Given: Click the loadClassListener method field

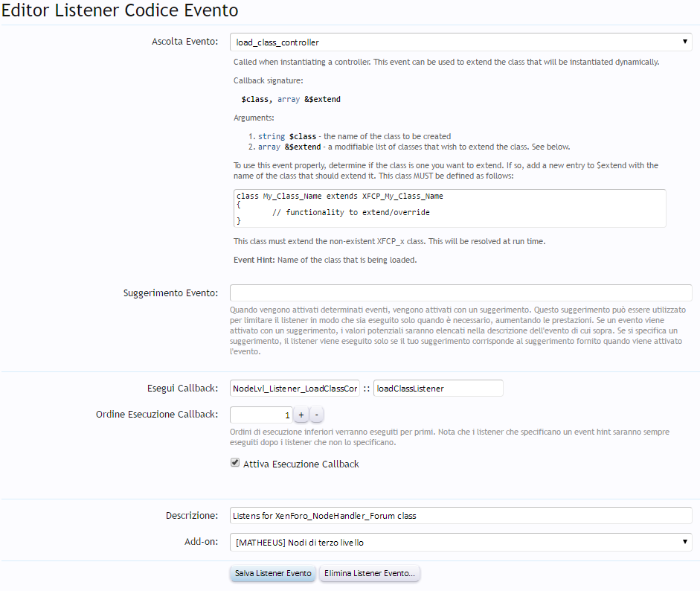Looking at the screenshot, I should (438, 389).
